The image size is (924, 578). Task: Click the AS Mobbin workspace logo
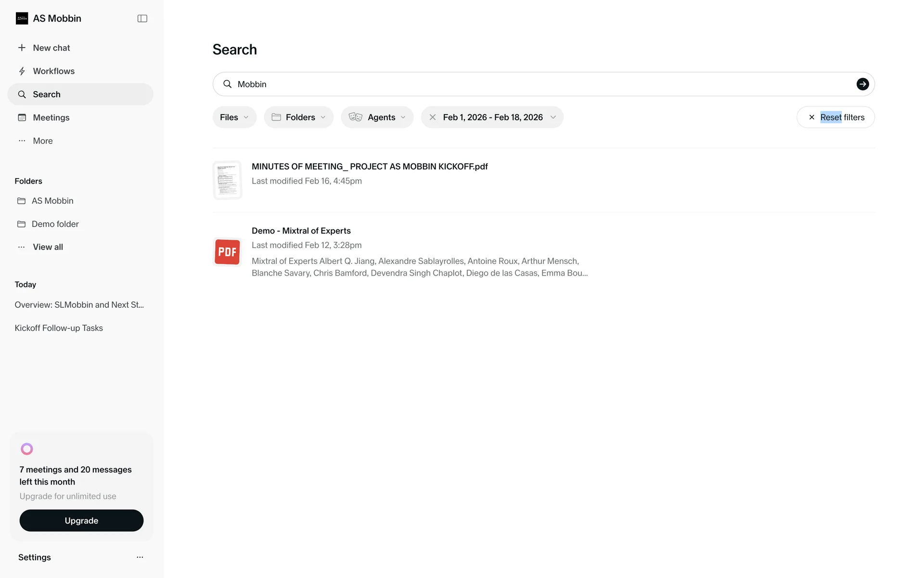(22, 18)
